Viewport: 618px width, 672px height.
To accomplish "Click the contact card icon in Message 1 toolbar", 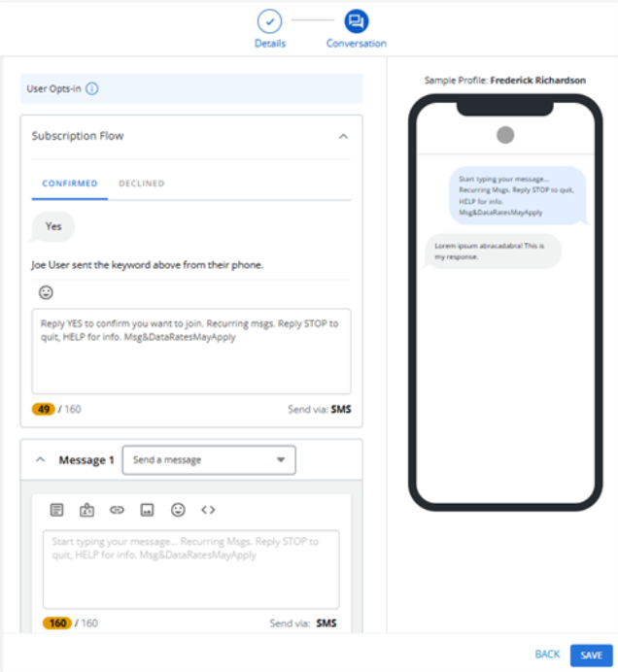I will (87, 510).
